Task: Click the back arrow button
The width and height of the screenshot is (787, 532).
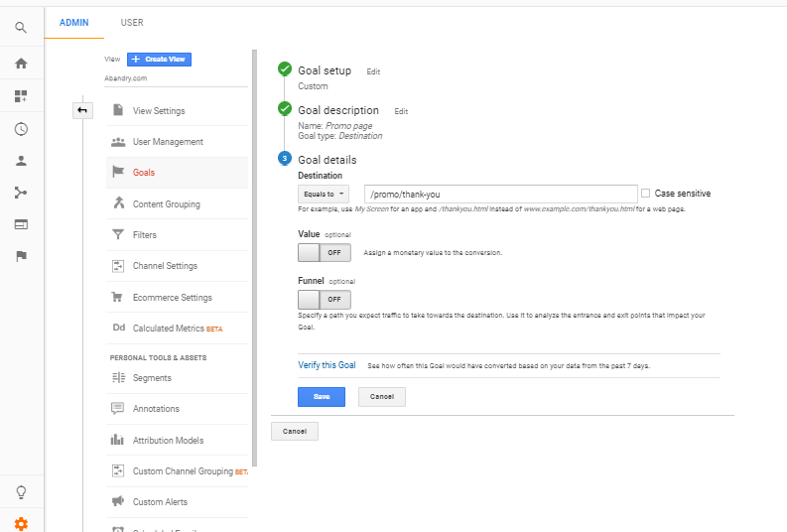Action: pyautogui.click(x=82, y=110)
